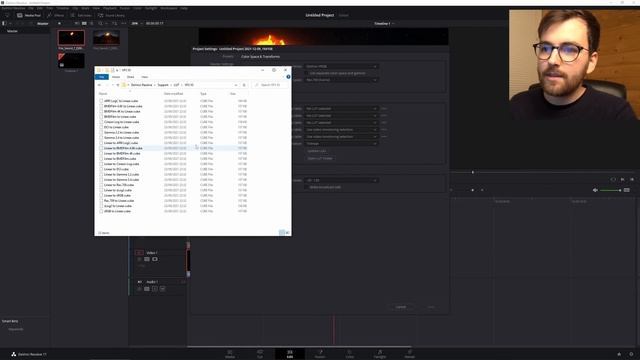The width and height of the screenshot is (640, 360).
Task: Tick checkbox for DCI to Linear.cube
Action: [101, 127]
